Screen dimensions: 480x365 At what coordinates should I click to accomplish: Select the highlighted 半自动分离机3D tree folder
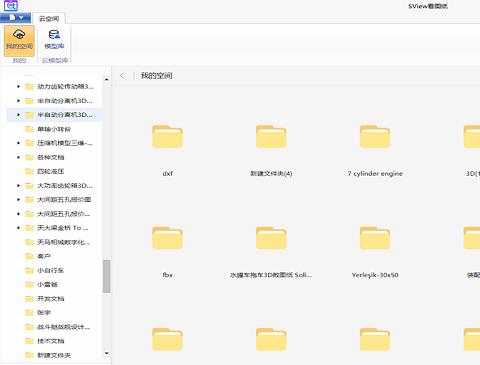59,115
